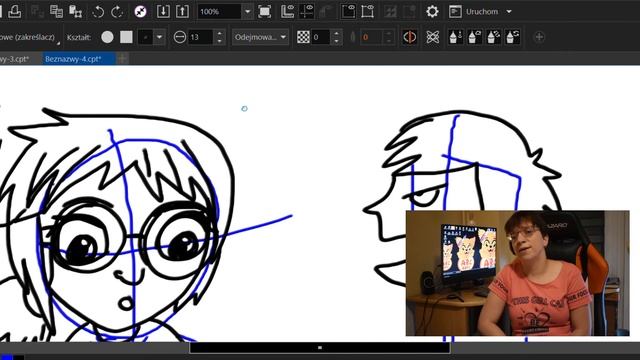Click the add plus icon on property bar
This screenshot has height=360, width=640.
539,37
